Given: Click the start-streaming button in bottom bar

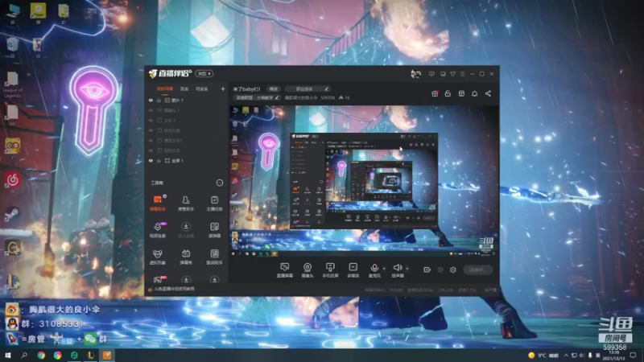Looking at the screenshot, I should pos(477,269).
